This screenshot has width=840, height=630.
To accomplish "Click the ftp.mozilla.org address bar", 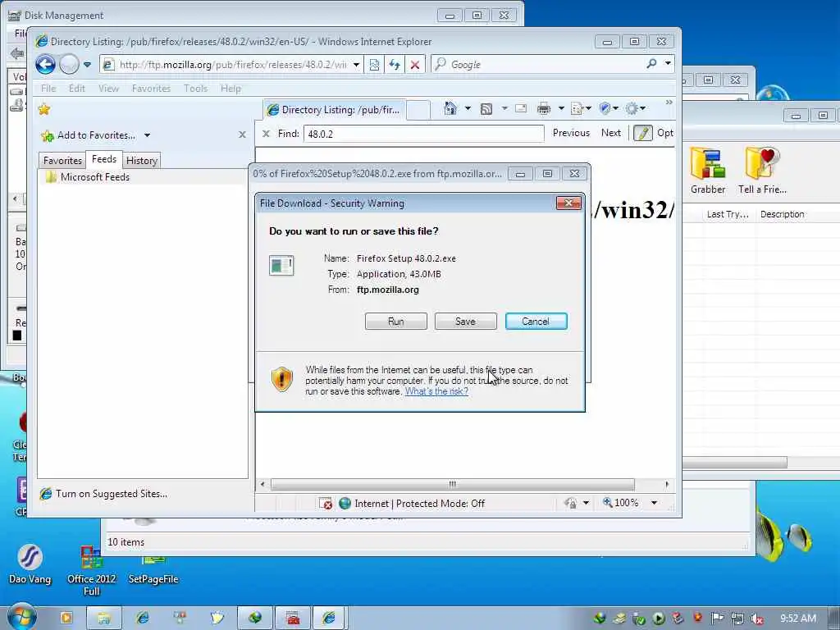I will pyautogui.click(x=225, y=65).
